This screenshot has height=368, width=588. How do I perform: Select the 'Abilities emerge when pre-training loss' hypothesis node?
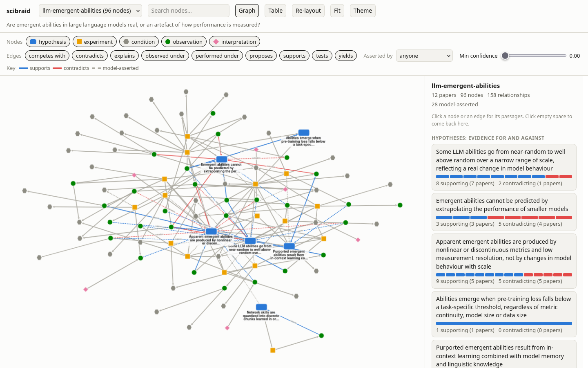[x=304, y=132]
